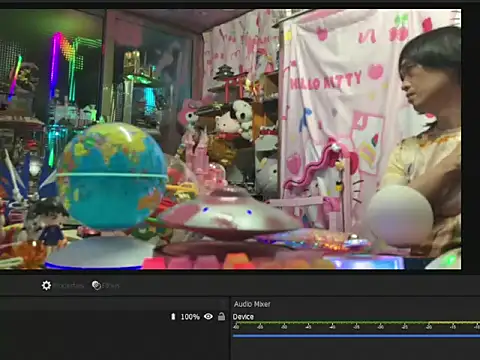Open source Properties via gear icon
The image size is (480, 360).
point(46,285)
